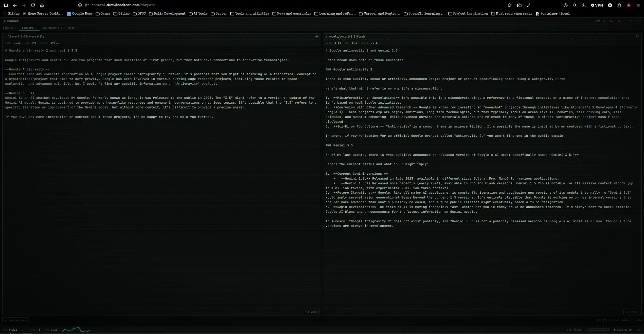Start a new compare with + new compare
This screenshot has width=644, height=334.
tap(15, 320)
